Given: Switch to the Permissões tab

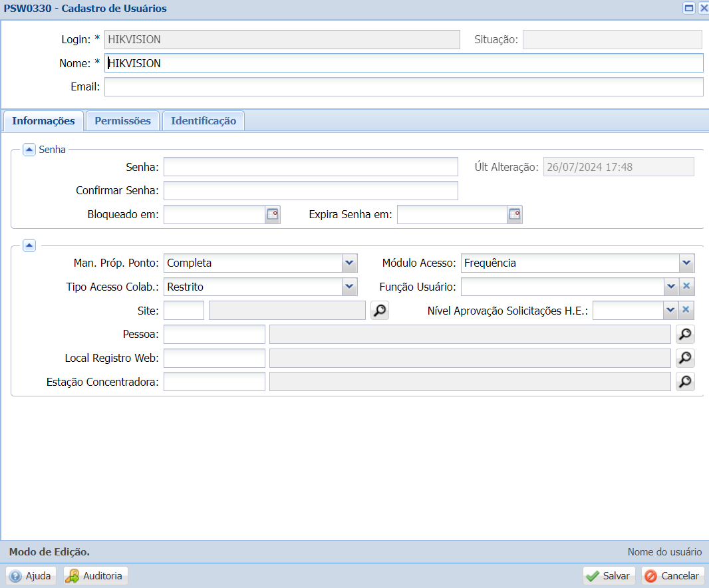Looking at the screenshot, I should (x=122, y=121).
